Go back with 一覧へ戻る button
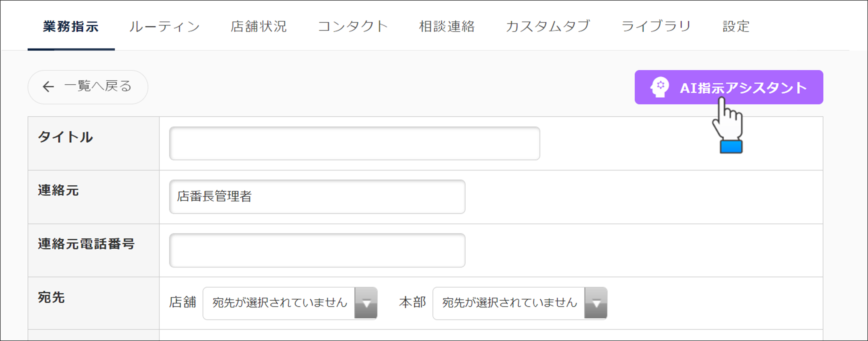The width and height of the screenshot is (868, 341). click(x=88, y=87)
